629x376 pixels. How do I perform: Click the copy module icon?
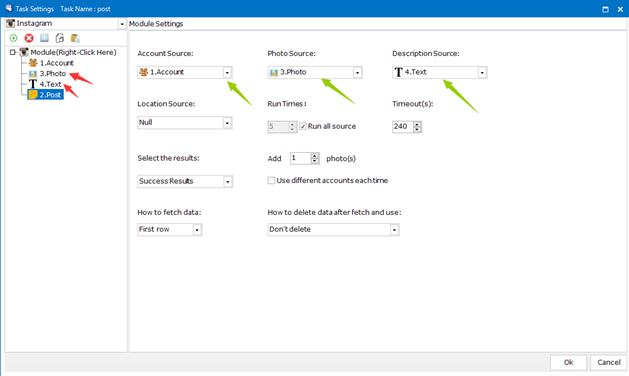60,38
